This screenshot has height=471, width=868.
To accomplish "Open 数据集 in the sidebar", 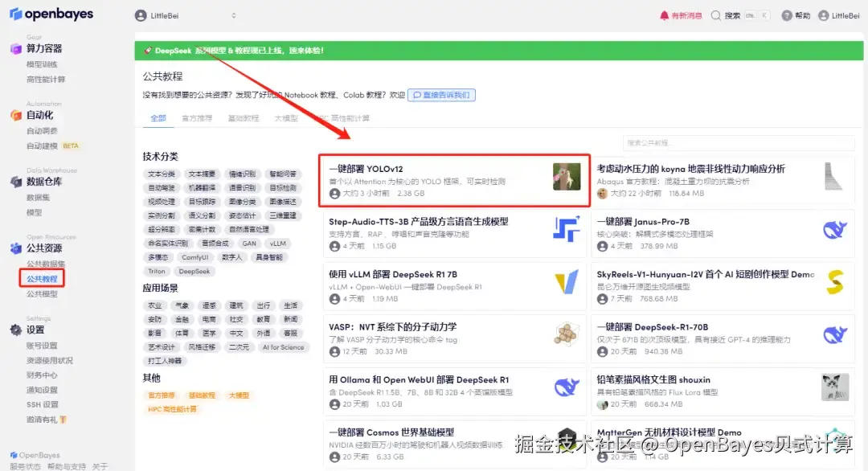I will tap(39, 197).
